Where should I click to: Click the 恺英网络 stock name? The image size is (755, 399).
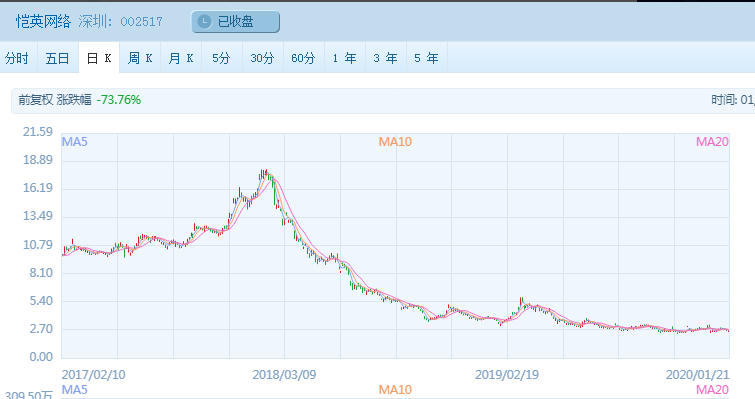pos(43,22)
